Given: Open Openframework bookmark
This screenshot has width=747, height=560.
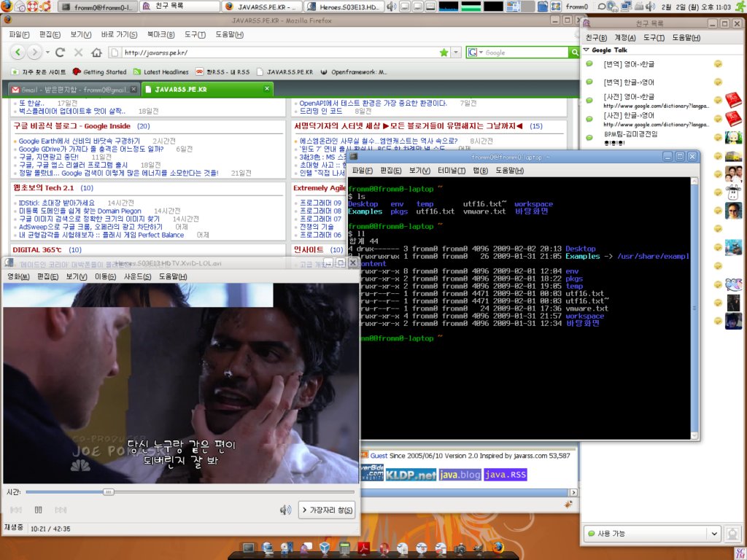Looking at the screenshot, I should pos(354,72).
